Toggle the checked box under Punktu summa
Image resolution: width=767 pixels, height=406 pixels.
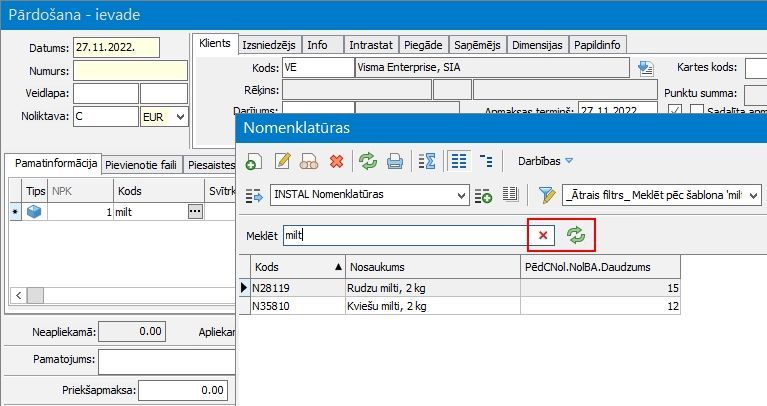[x=675, y=110]
